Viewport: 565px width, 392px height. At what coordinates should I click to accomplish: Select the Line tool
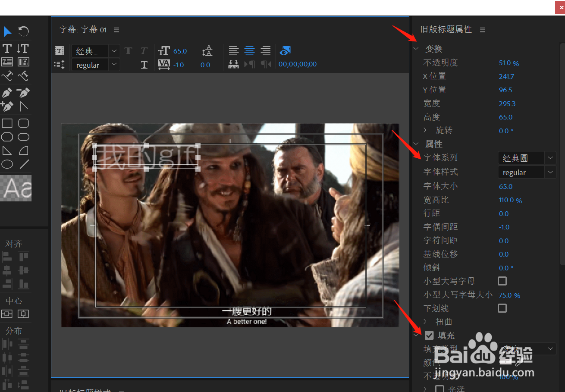(25, 164)
